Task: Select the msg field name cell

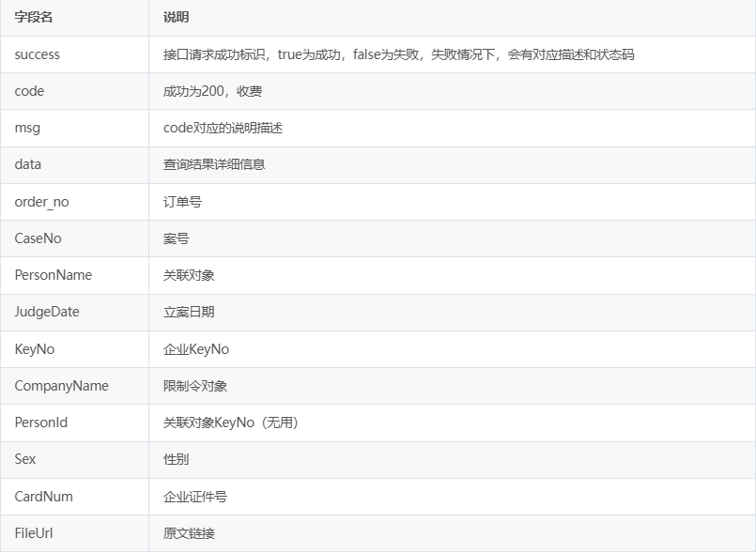Action: (x=27, y=128)
